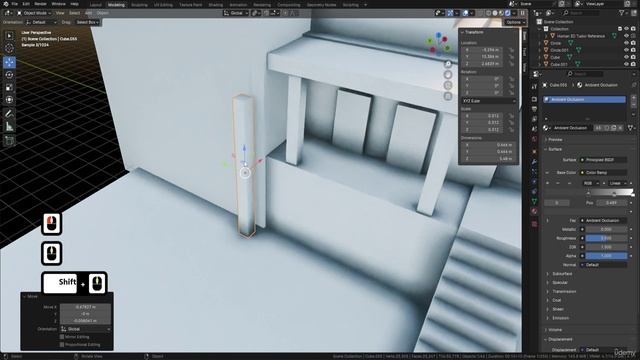Disable Circle in renders via camera icon

pyautogui.click(x=633, y=43)
